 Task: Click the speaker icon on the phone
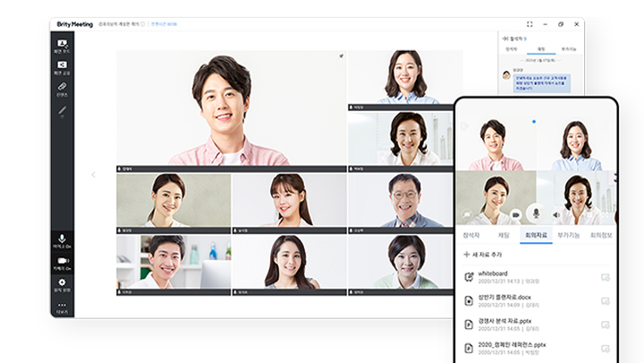pos(556,215)
